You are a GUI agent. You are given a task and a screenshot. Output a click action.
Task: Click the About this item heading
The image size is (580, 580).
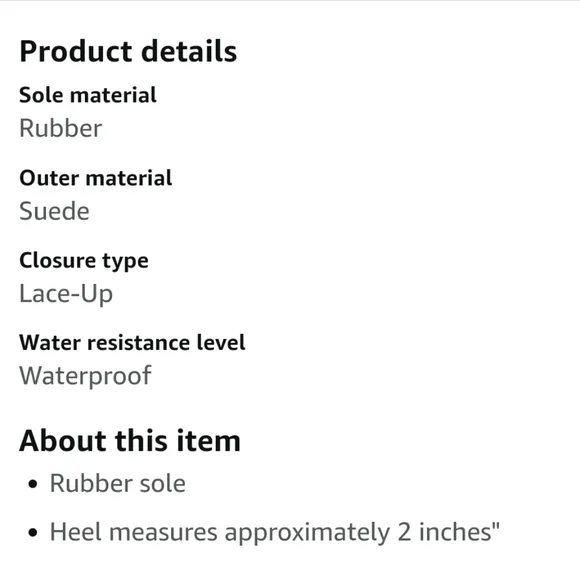click(x=130, y=441)
